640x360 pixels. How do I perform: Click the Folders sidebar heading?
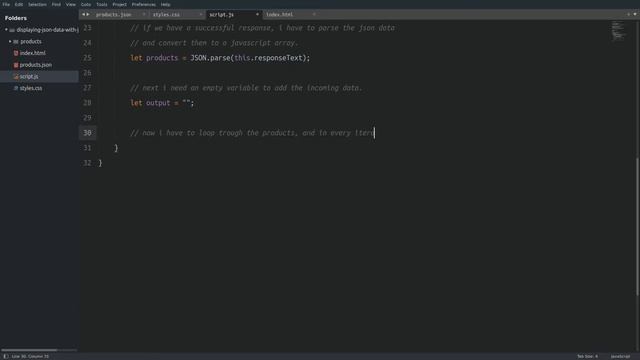(x=16, y=18)
